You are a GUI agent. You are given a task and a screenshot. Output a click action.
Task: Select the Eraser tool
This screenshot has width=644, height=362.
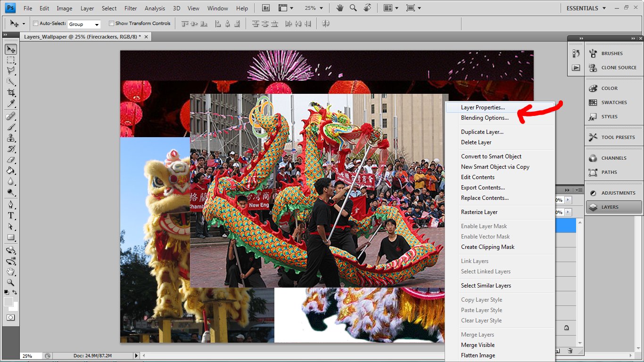click(x=11, y=159)
